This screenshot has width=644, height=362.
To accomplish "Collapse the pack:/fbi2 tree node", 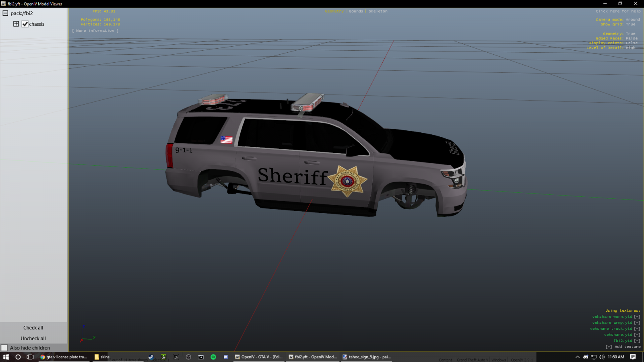I will [x=5, y=13].
